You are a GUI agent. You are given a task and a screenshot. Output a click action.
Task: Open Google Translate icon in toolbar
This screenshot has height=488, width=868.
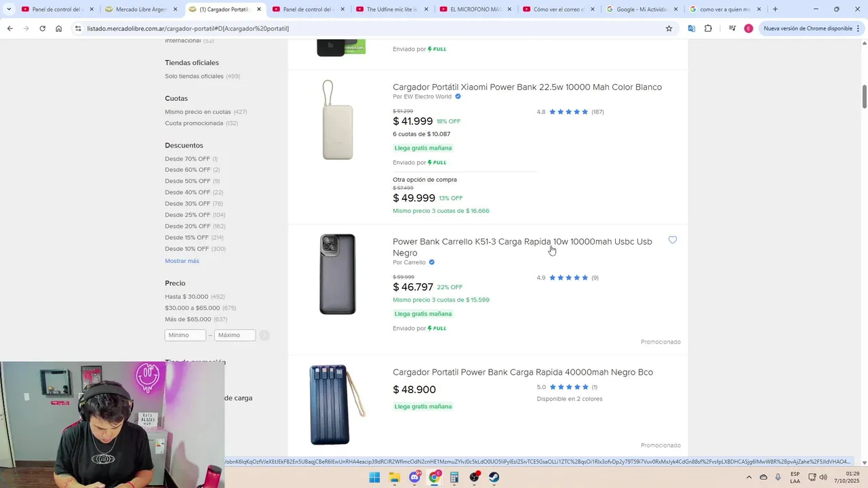pos(691,28)
